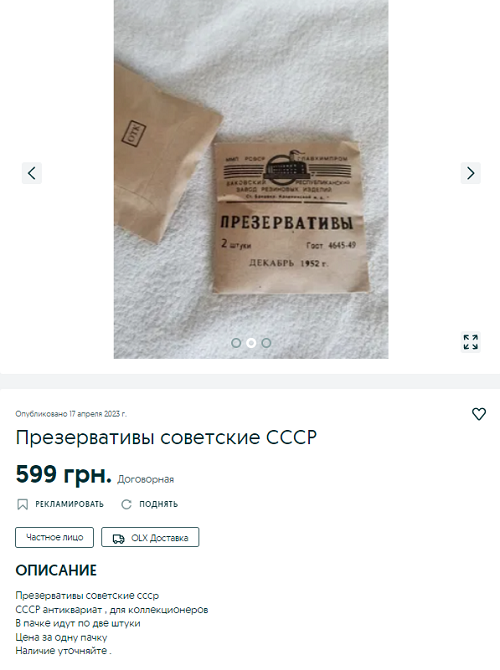Click the publication date text

tap(71, 414)
